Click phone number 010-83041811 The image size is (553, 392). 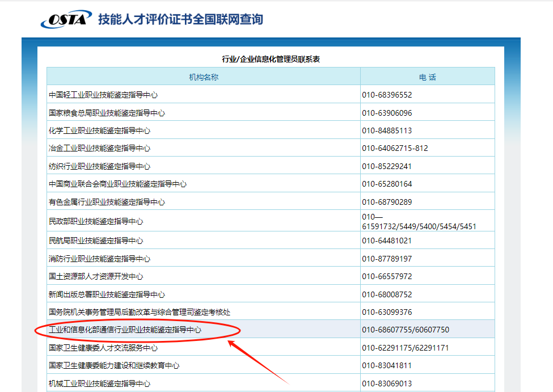click(x=387, y=365)
